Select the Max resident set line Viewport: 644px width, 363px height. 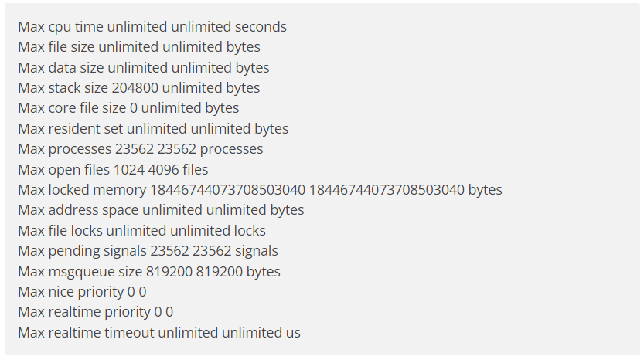[153, 128]
